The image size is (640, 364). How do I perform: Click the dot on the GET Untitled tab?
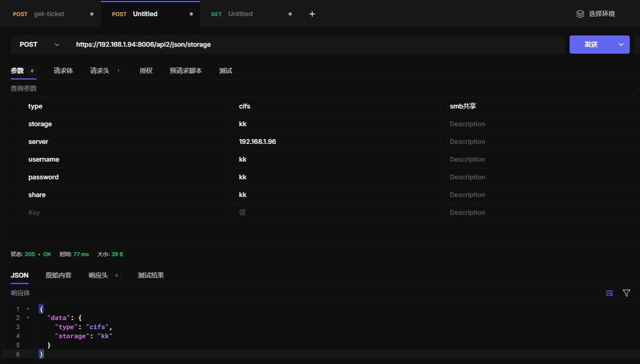(x=290, y=14)
